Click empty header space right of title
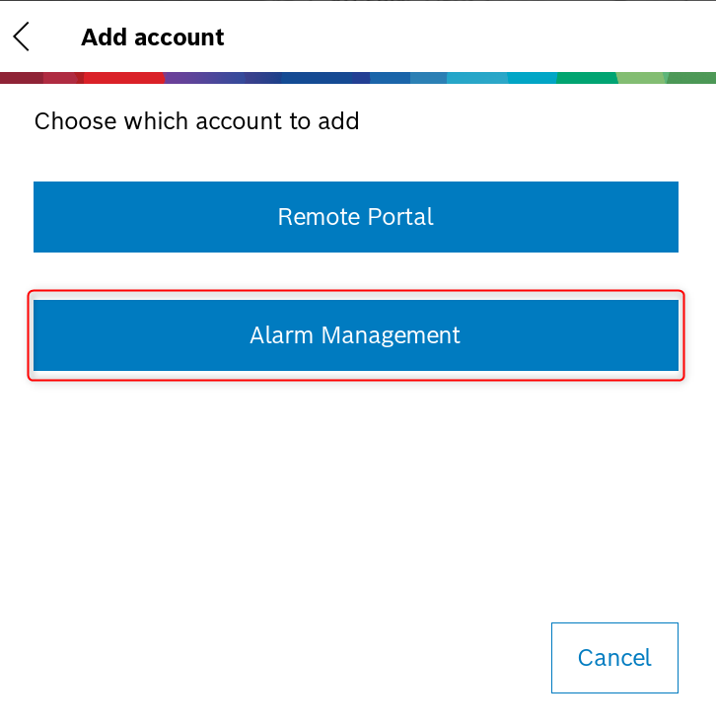 pyautogui.click(x=473, y=37)
